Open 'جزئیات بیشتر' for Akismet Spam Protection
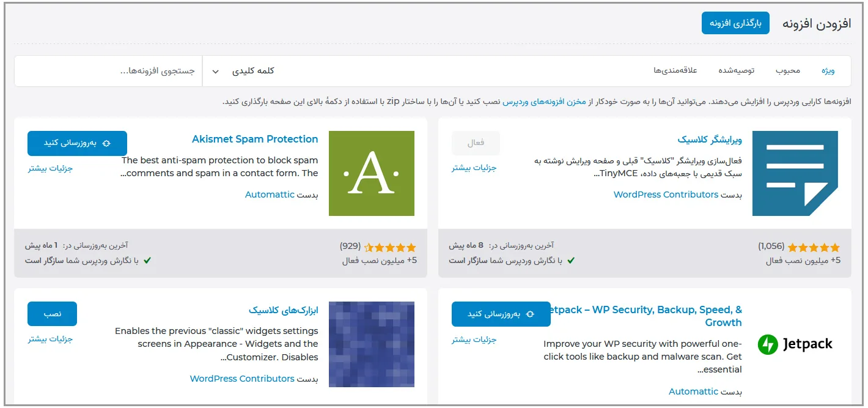Image resolution: width=868 pixels, height=408 pixels. 50,168
